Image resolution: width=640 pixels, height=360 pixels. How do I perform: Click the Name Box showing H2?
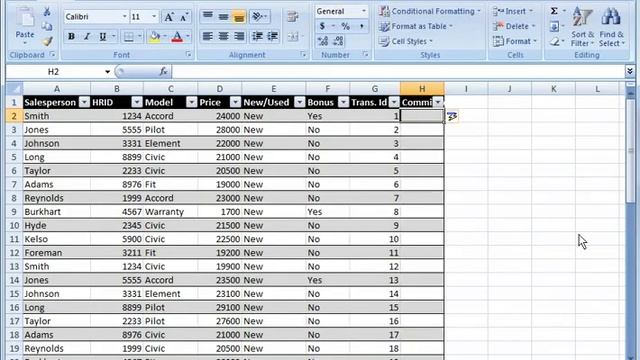click(53, 72)
